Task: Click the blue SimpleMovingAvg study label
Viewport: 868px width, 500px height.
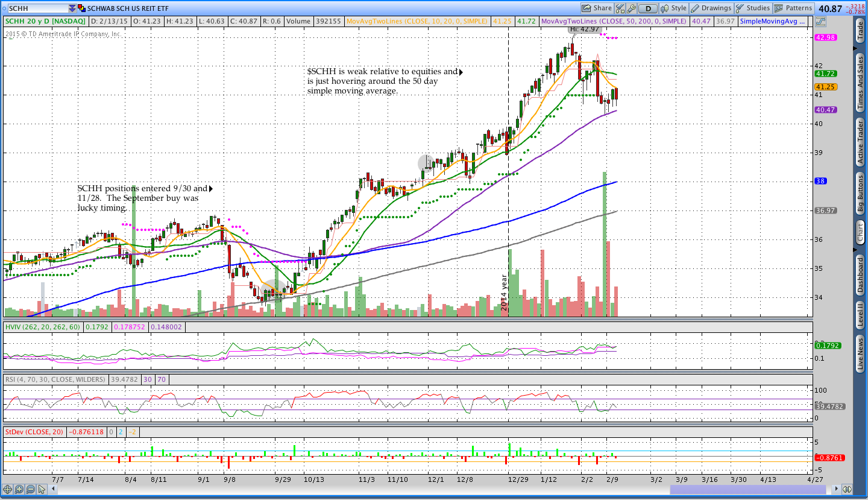Action: coord(773,21)
